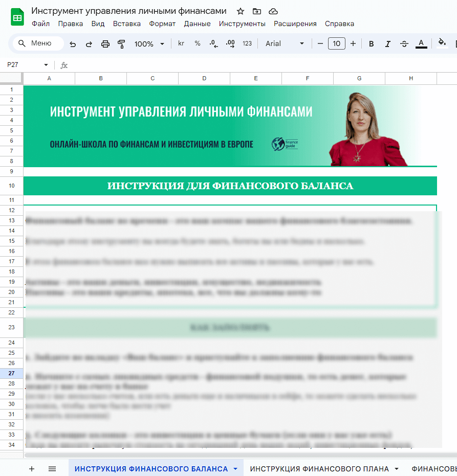This screenshot has width=457, height=476.
Task: Open the all sheets list button
Action: (52, 469)
